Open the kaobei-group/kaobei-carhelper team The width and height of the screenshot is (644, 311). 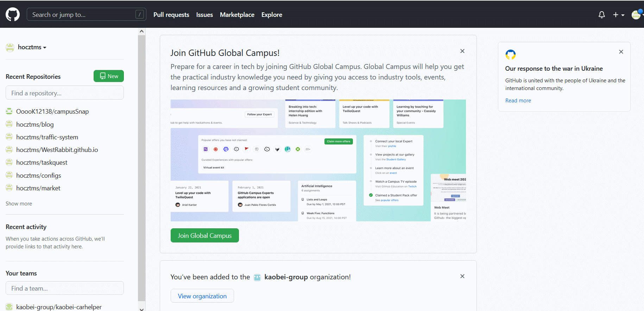coord(59,307)
